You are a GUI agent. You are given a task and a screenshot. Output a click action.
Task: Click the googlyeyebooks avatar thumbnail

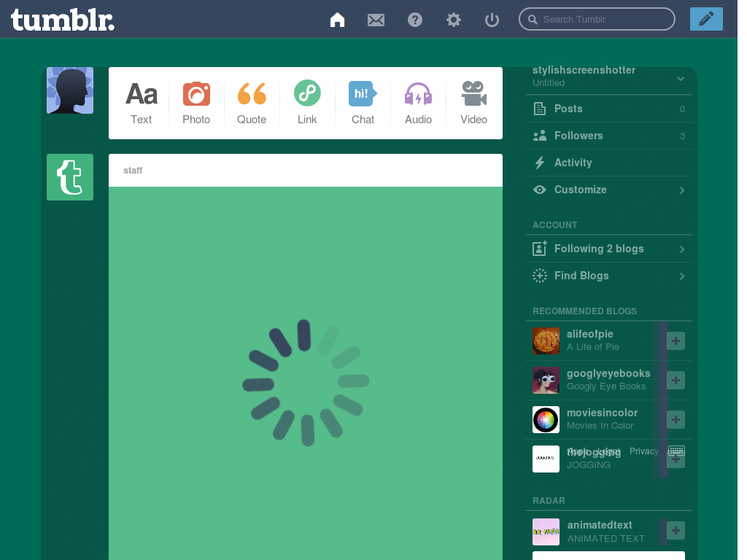[x=546, y=380]
